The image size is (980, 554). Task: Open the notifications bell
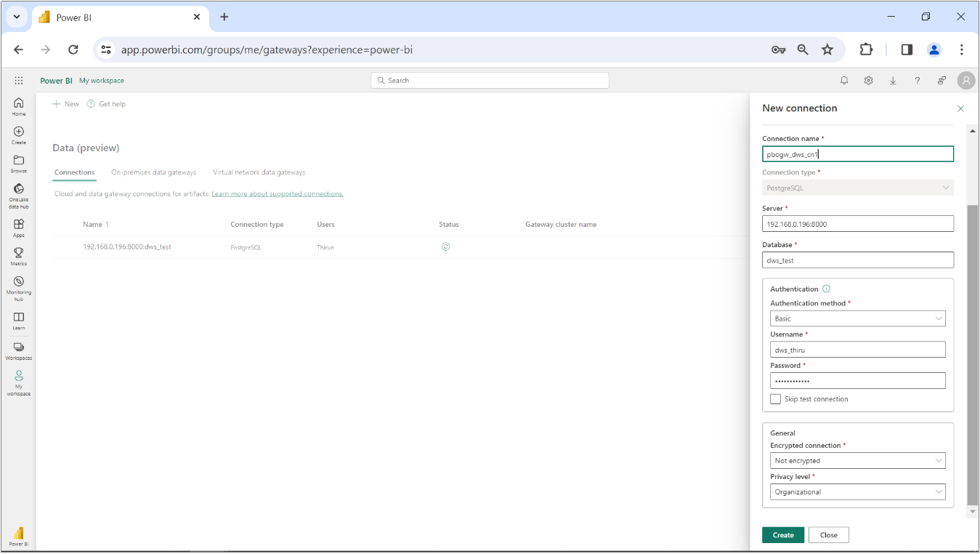[844, 81]
